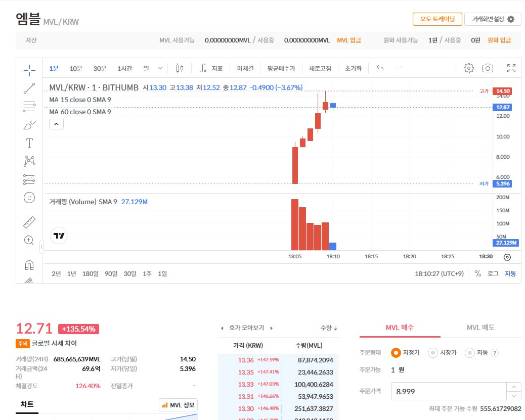This screenshot has width=525, height=420.
Task: Select the brush drawing tool
Action: click(x=29, y=125)
